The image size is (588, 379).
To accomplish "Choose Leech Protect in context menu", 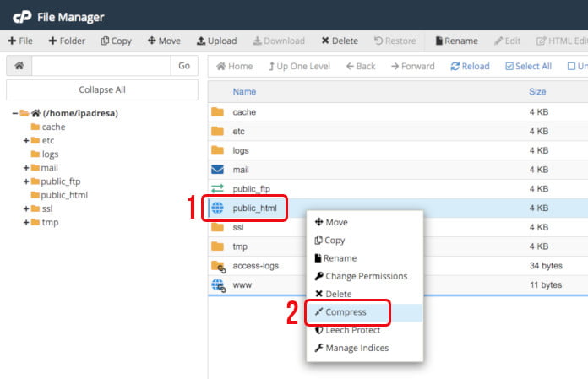I will pyautogui.click(x=347, y=330).
